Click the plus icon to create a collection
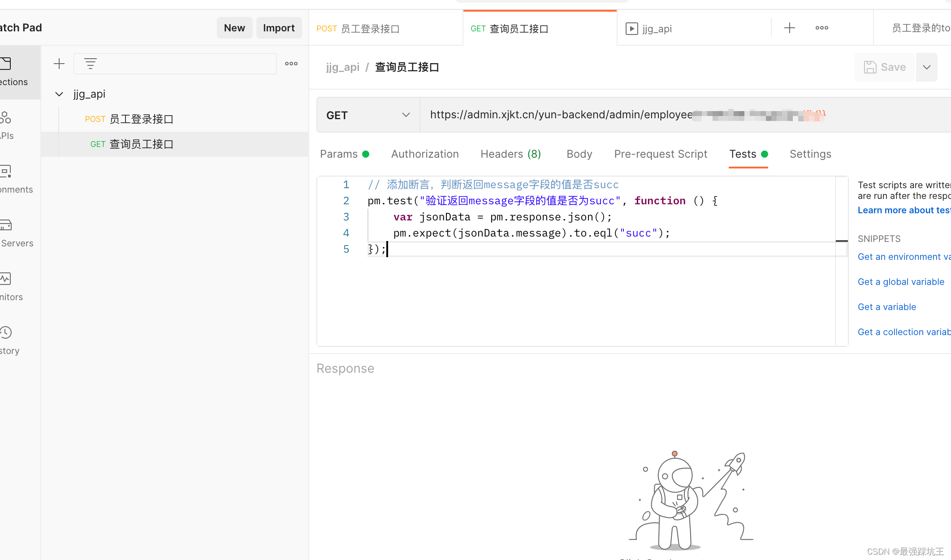 59,64
